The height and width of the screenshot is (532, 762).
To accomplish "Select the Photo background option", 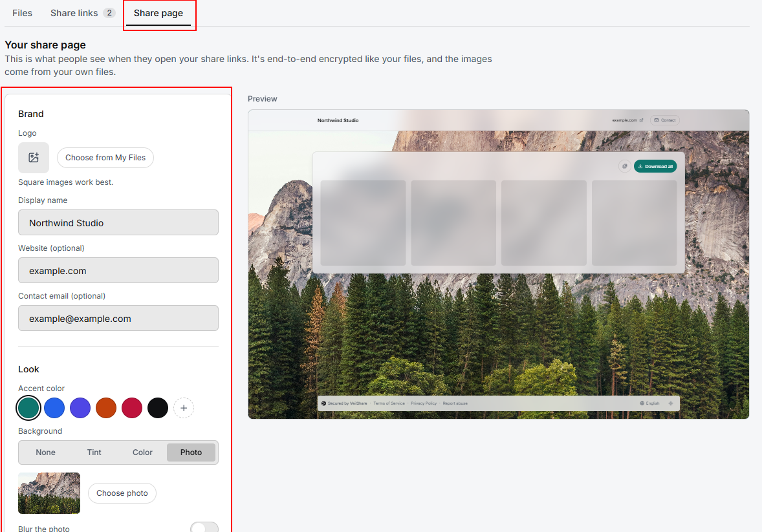I will click(191, 452).
